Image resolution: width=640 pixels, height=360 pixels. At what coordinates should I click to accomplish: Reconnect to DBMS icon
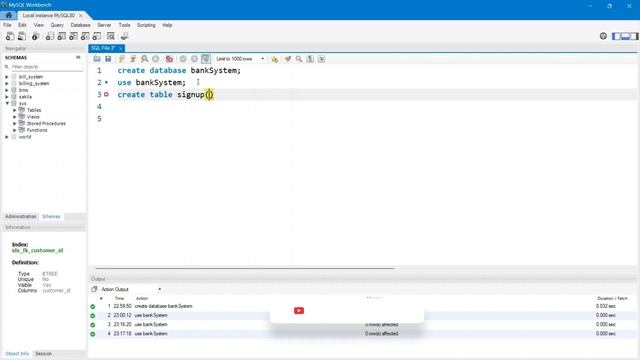[x=124, y=36]
